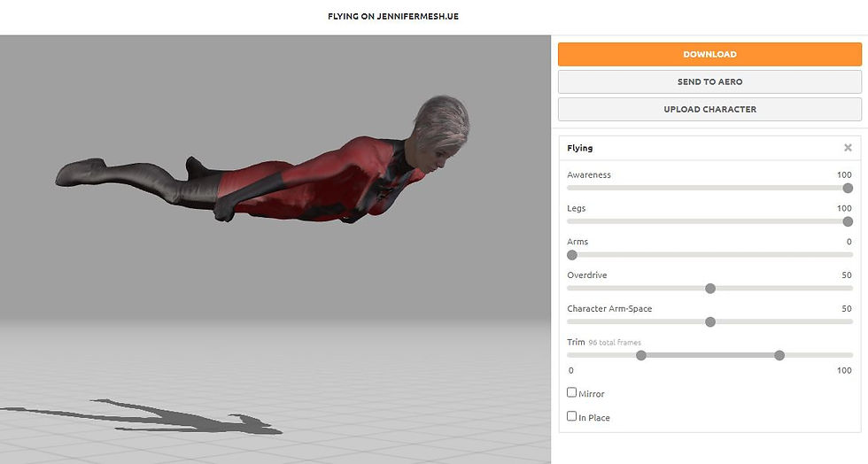Close the Flying animation panel
Image resolution: width=868 pixels, height=464 pixels.
[x=848, y=148]
